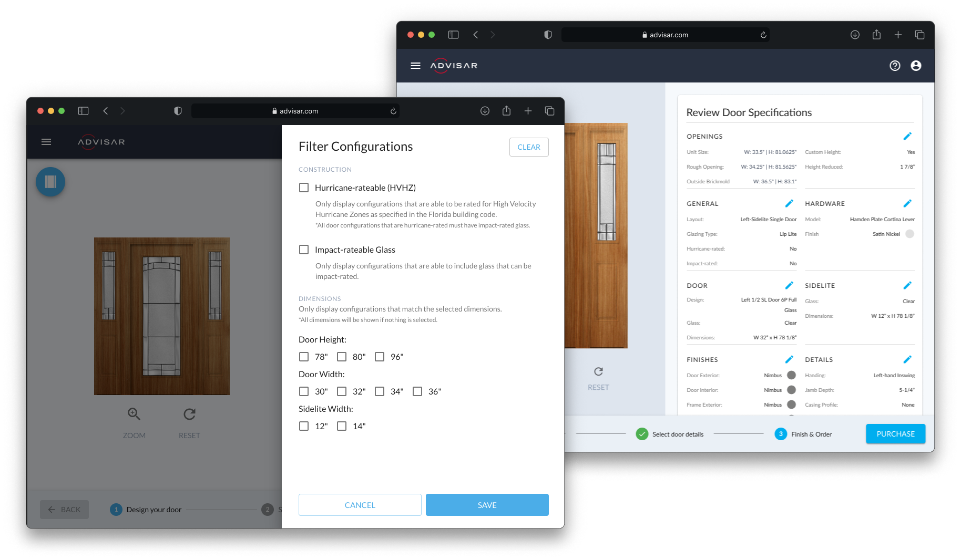Viewport: 961px width, 560px height.
Task: Open the user account icon
Action: pyautogui.click(x=916, y=66)
